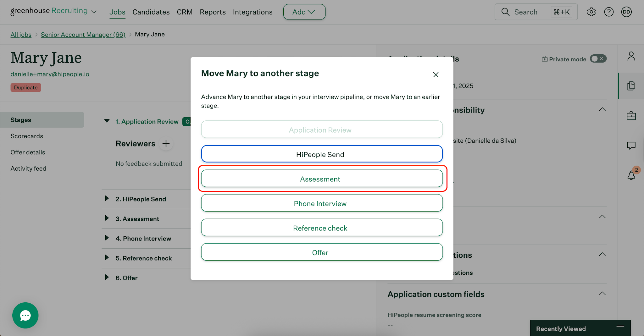Viewport: 644px width, 336px height.
Task: Move Mary to Reference check stage
Action: pyautogui.click(x=322, y=228)
